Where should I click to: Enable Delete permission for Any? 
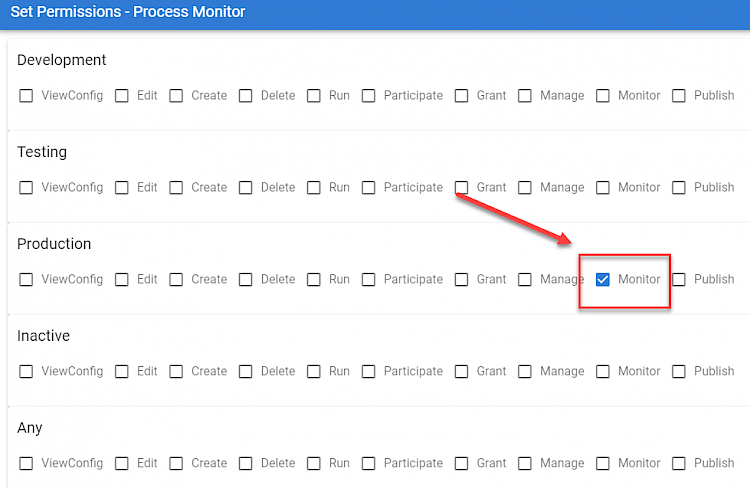tap(246, 463)
